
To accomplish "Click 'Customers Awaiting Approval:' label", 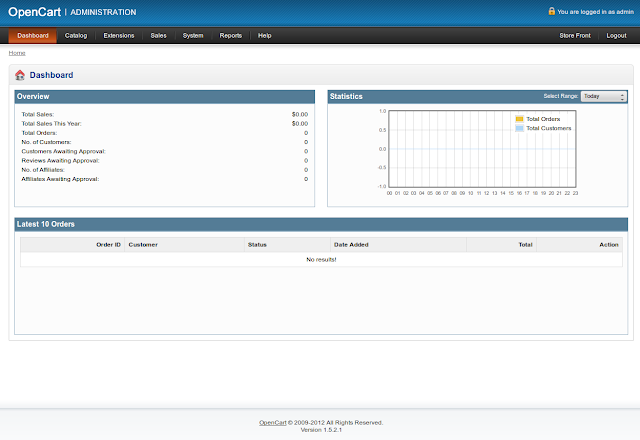I will pos(63,151).
